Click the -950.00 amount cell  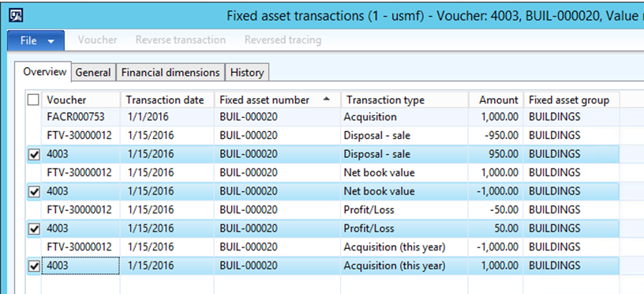coord(496,136)
